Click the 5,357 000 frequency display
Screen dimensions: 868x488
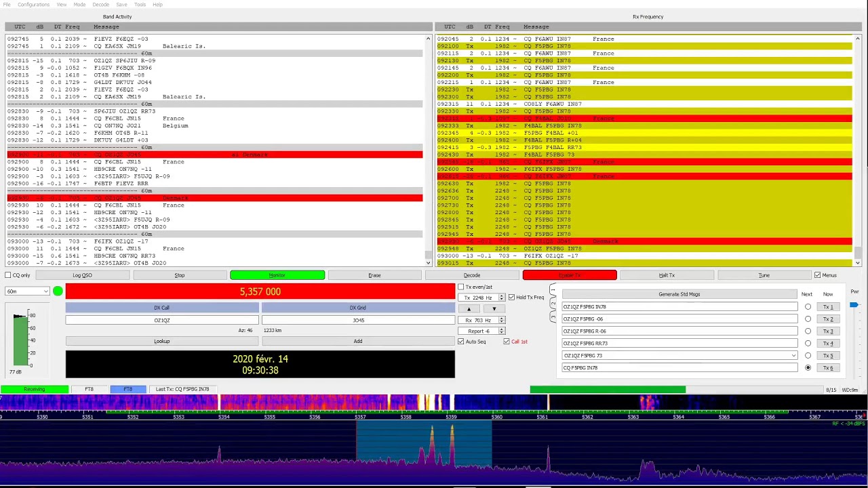coord(260,291)
